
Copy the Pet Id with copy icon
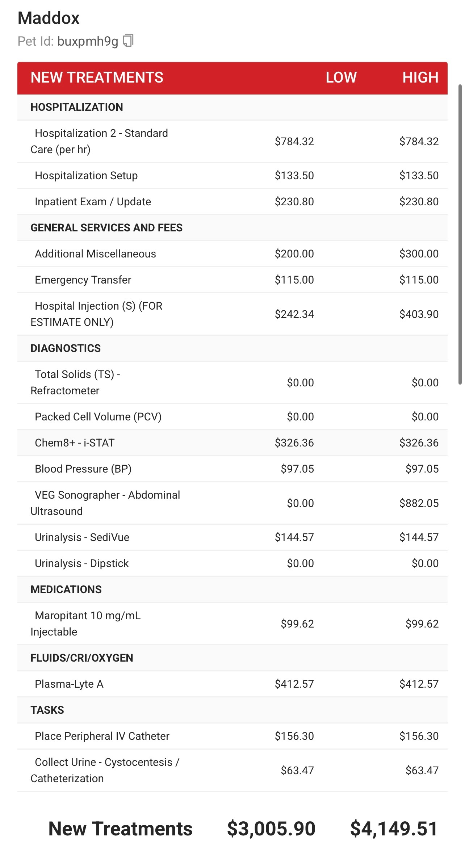(x=129, y=41)
